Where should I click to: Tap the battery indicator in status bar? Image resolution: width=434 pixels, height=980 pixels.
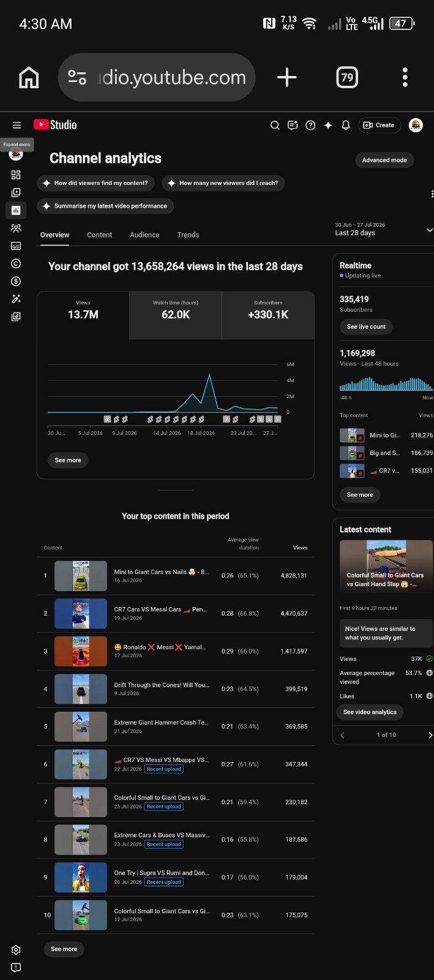pyautogui.click(x=402, y=24)
